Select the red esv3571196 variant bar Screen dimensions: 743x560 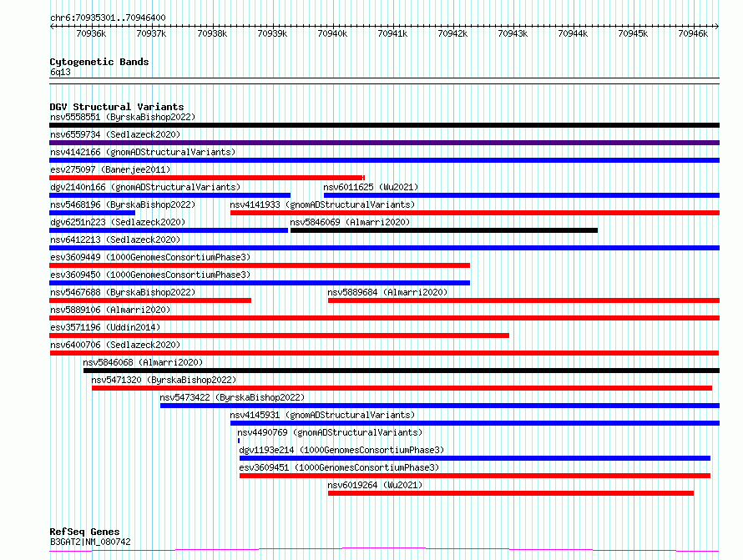click(x=279, y=335)
